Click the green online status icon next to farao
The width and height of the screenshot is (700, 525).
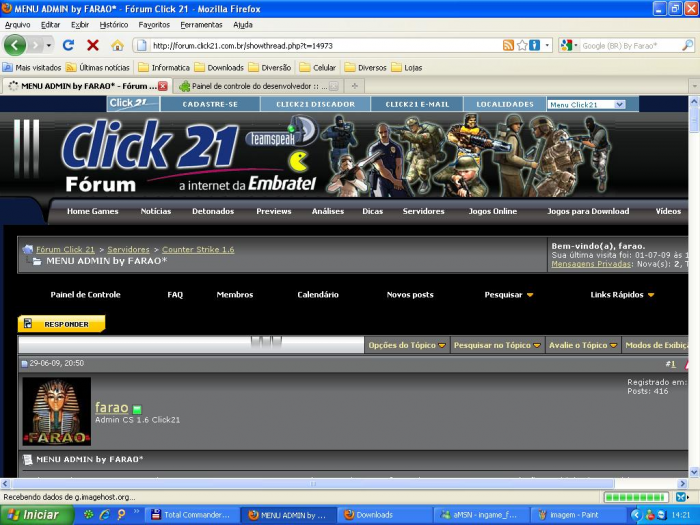tap(137, 409)
